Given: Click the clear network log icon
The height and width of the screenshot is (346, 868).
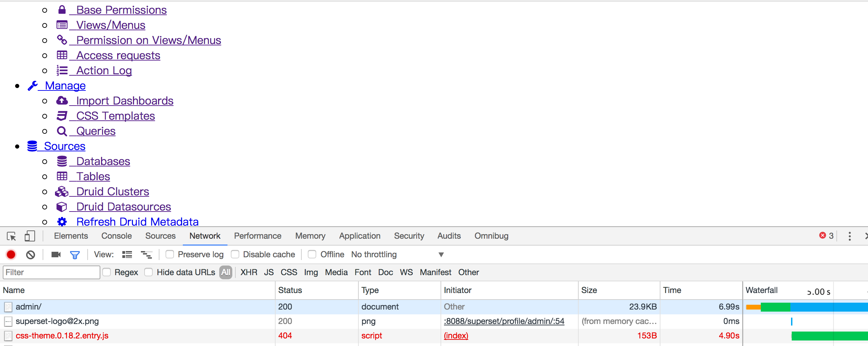Looking at the screenshot, I should click(x=31, y=255).
